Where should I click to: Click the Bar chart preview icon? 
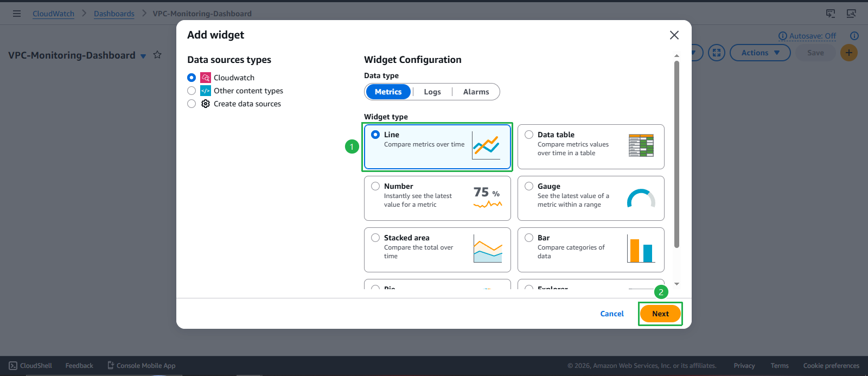(x=641, y=248)
